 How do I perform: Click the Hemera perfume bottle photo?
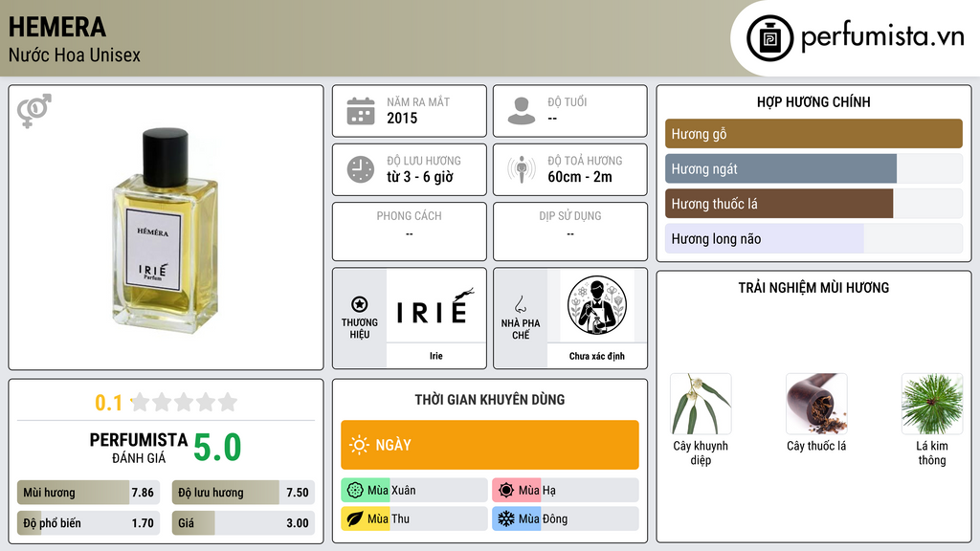[166, 228]
